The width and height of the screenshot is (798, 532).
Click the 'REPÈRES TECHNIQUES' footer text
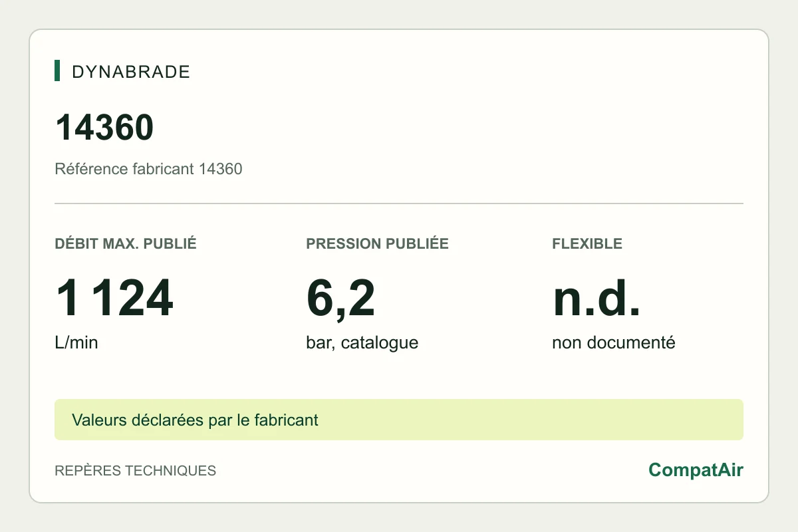click(136, 471)
